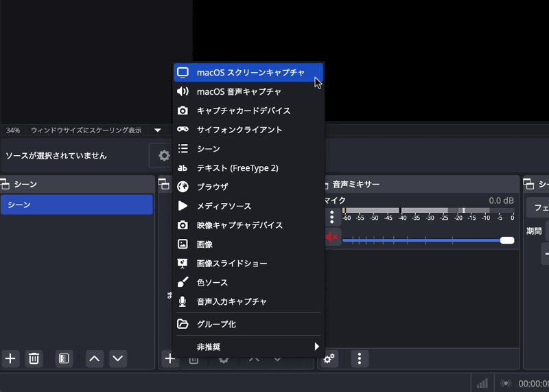Choose テキスト (FreeType 2) menu item

248,168
